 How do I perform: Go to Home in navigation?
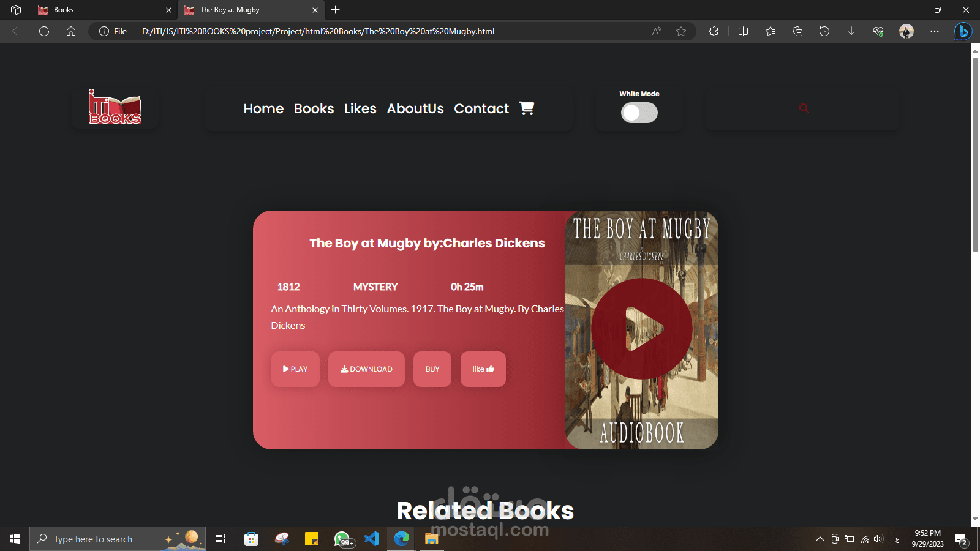point(263,108)
